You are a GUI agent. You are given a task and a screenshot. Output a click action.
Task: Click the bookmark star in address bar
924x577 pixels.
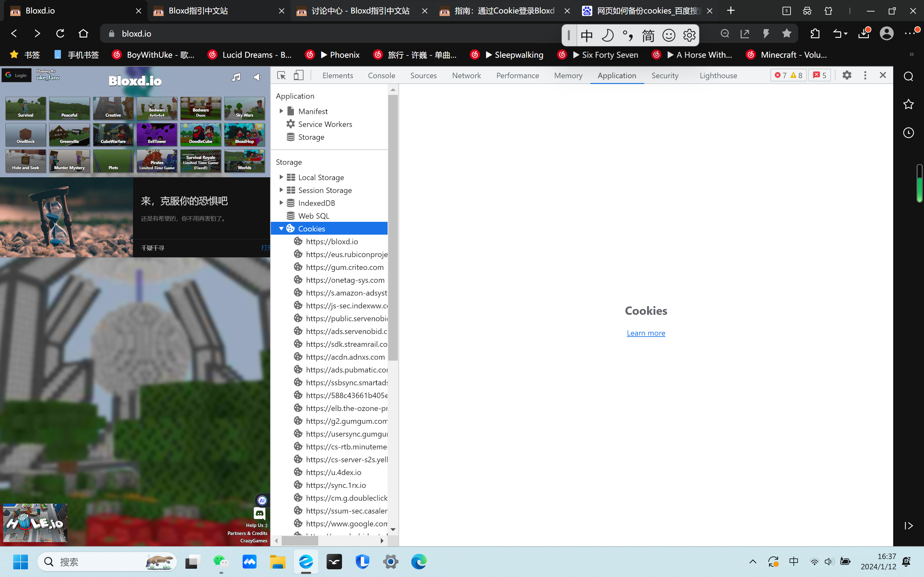[x=786, y=34]
